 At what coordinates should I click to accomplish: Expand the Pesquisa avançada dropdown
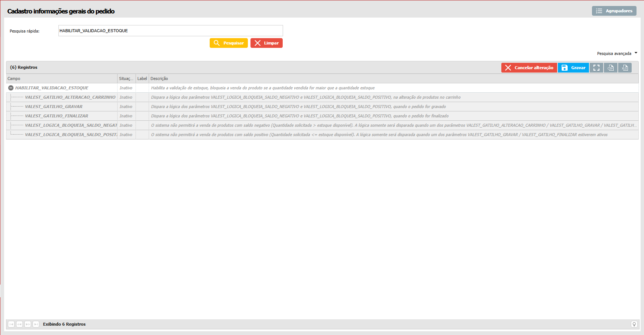(x=617, y=53)
